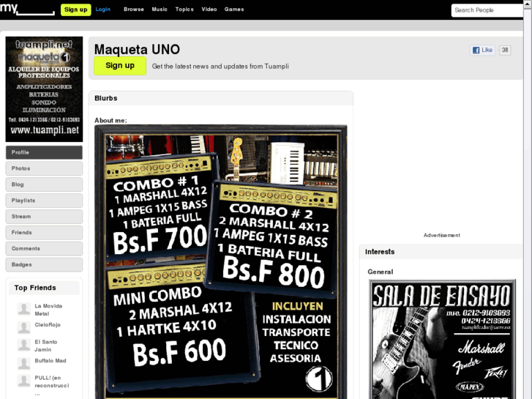The height and width of the screenshot is (399, 532).
Task: Open CieloRojo friend avatar
Action: pos(24,327)
